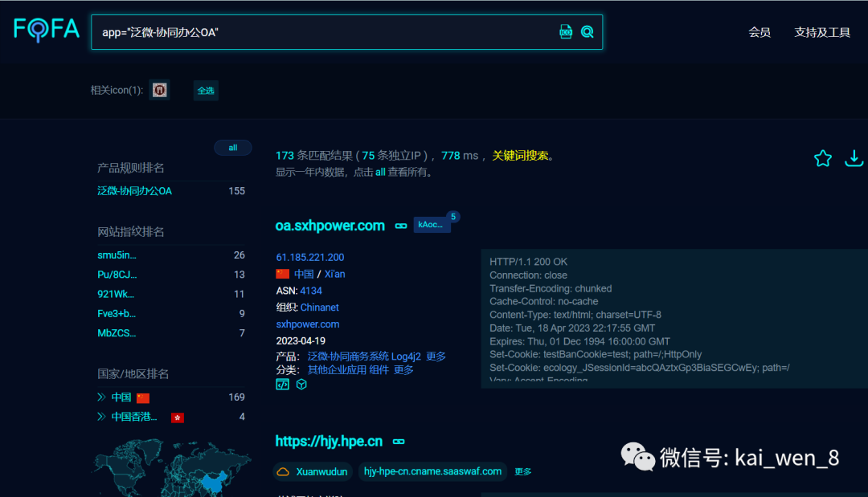Select the related favicon icon thumbnail
Viewport: 868px width, 497px height.
[159, 90]
